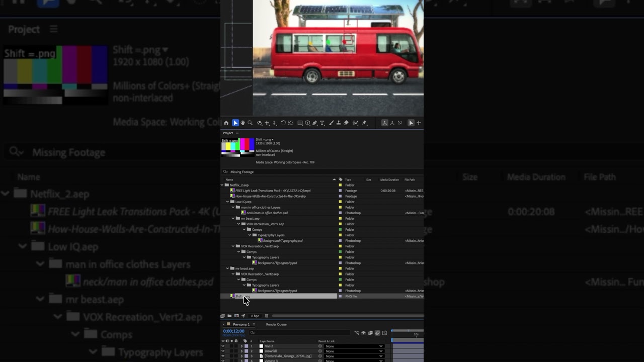Image resolution: width=644 pixels, height=362 pixels.
Task: Open the graph editor in timeline
Action: pyautogui.click(x=384, y=333)
